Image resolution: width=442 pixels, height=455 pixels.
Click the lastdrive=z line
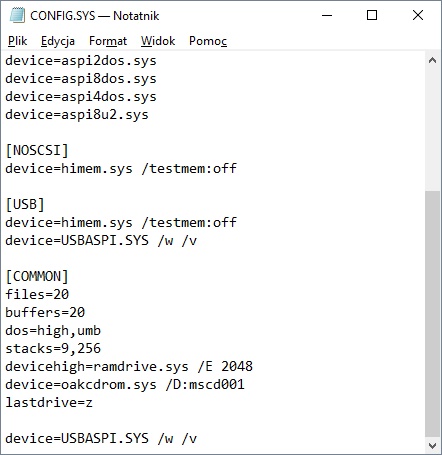pos(49,402)
